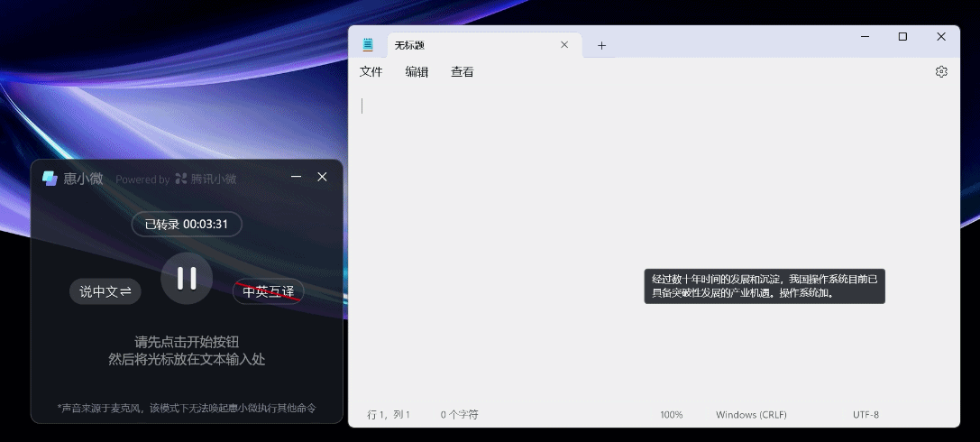Close the 无标题 tab
This screenshot has width=980, height=442.
tap(564, 45)
